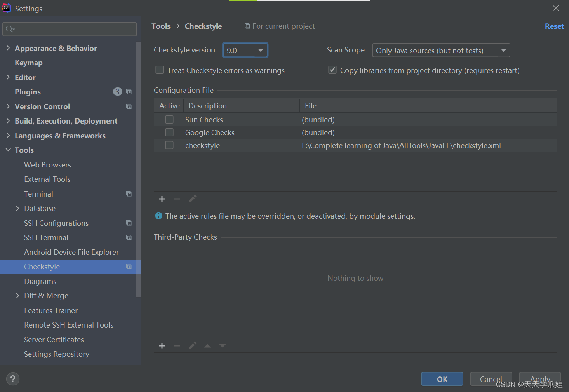
Task: Open Diagrams settings
Action: pyautogui.click(x=40, y=281)
